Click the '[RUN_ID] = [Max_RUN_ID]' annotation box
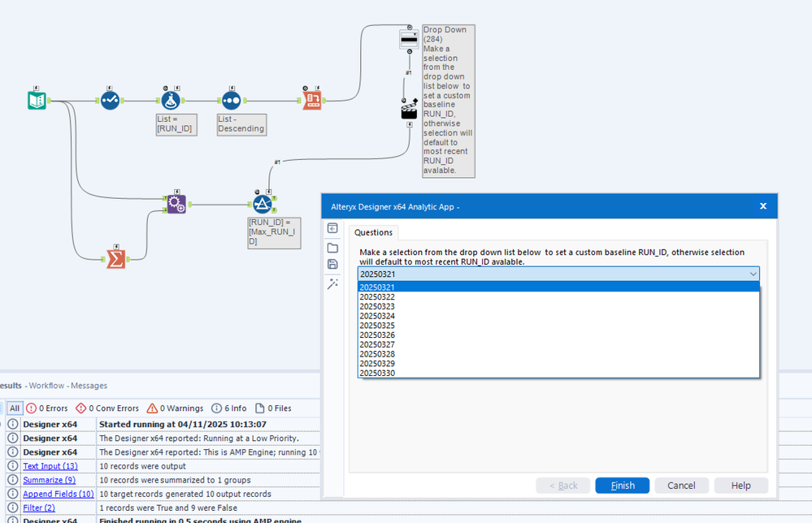 (x=274, y=232)
